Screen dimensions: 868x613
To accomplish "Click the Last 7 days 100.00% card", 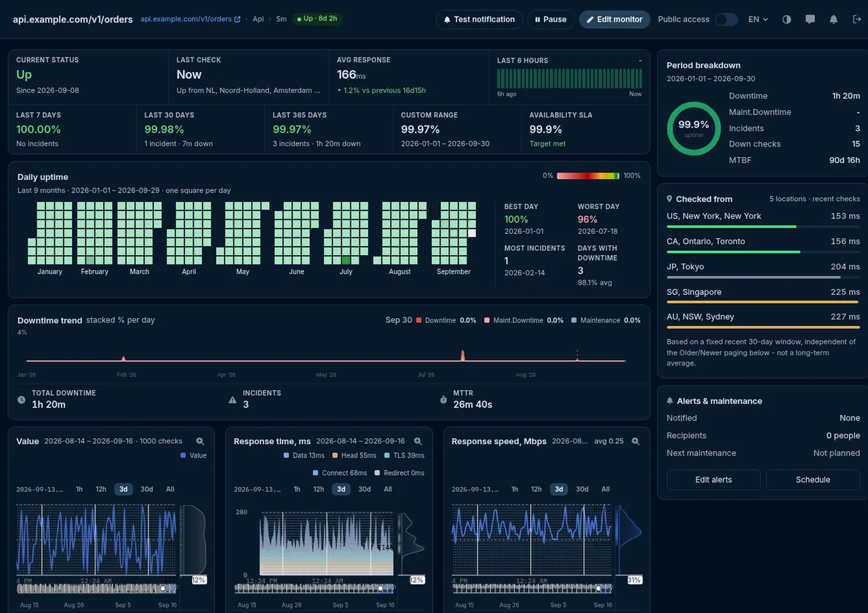I will click(x=72, y=129).
